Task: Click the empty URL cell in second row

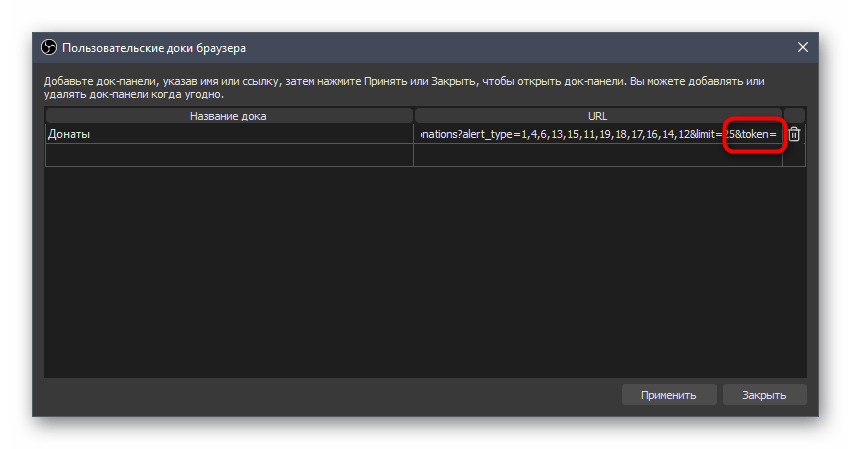Action: tap(597, 155)
